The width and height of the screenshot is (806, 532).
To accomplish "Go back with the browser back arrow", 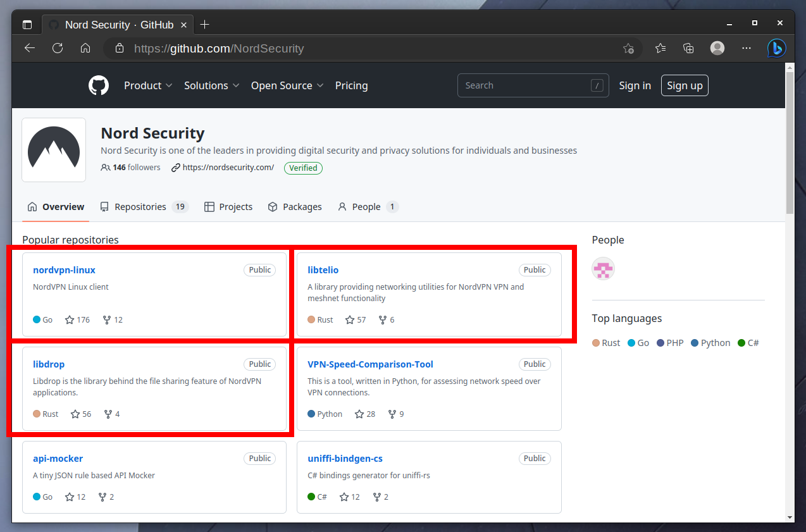I will tap(30, 48).
